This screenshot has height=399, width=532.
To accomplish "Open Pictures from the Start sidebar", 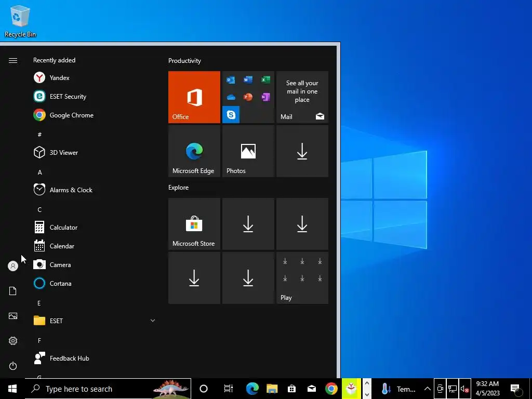I will coord(13,316).
